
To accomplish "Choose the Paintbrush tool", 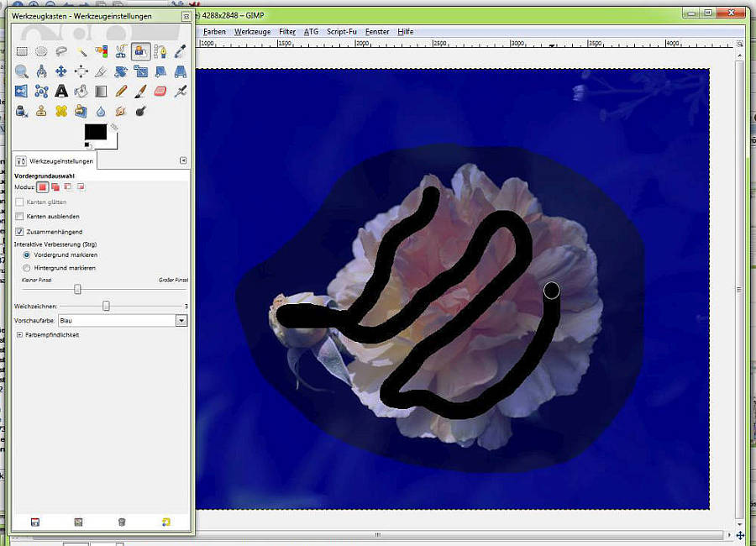I will tap(140, 91).
